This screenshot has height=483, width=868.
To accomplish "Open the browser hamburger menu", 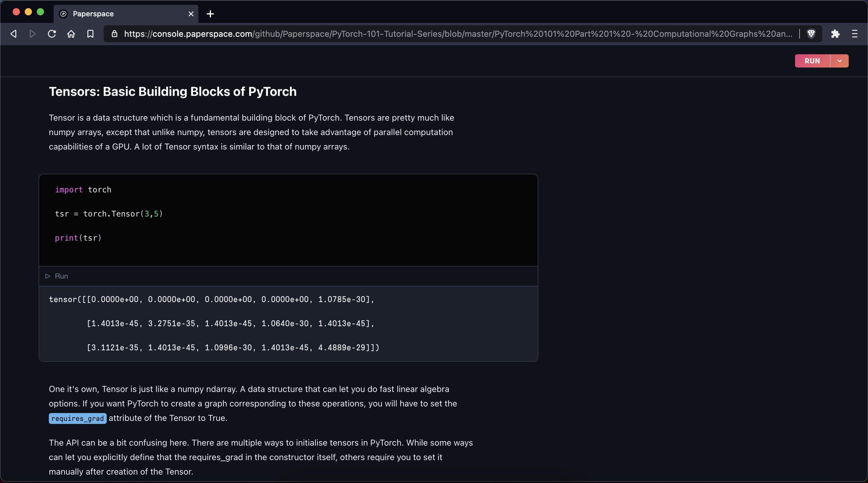I will pyautogui.click(x=854, y=34).
